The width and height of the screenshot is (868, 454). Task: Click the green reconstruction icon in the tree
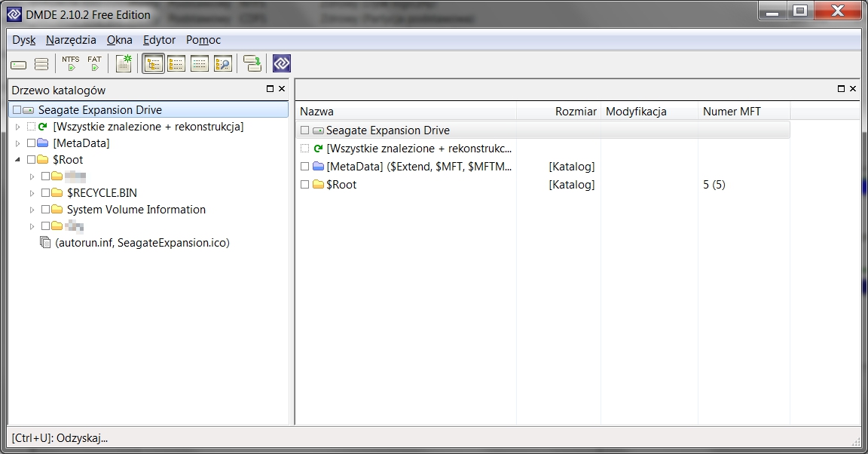point(43,127)
